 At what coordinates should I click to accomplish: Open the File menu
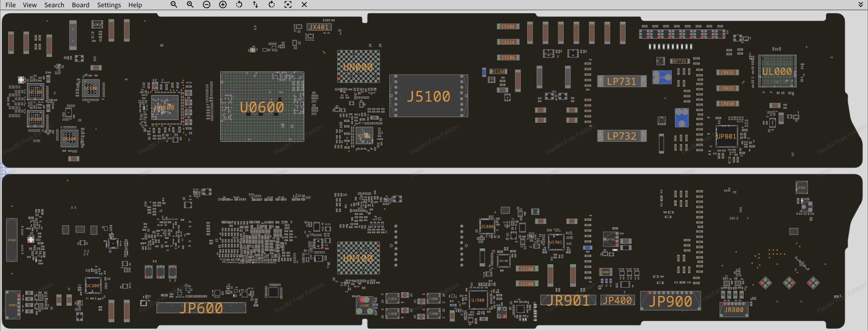(10, 5)
